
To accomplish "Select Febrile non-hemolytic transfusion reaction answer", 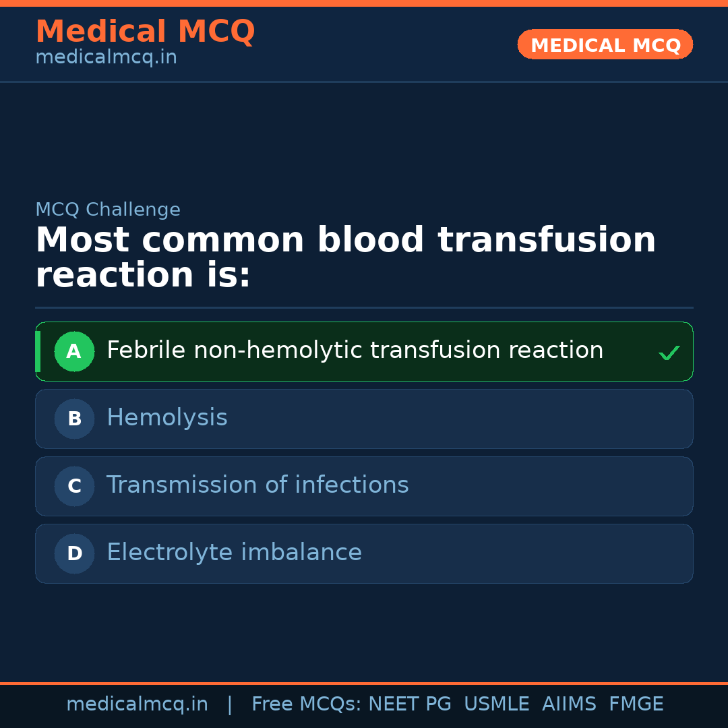I will point(355,351).
